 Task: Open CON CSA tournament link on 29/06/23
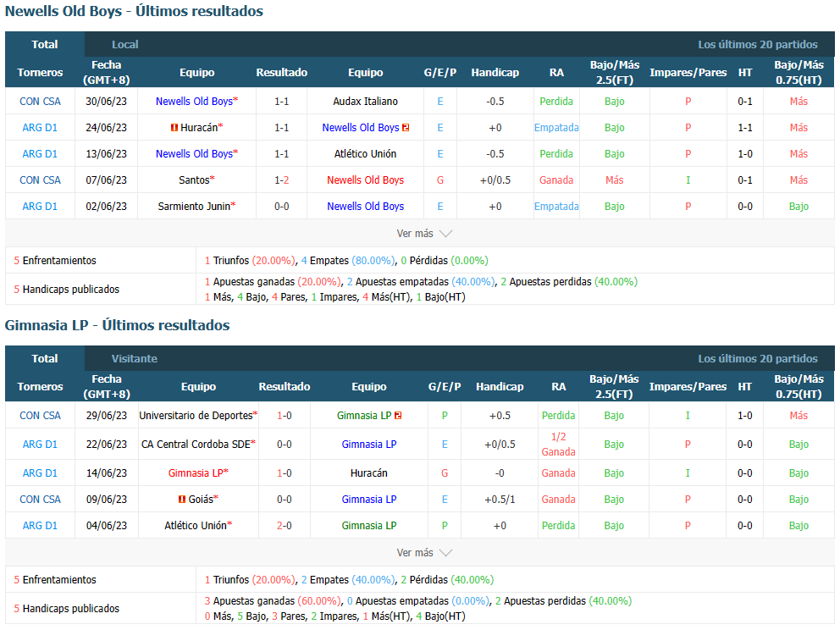pos(40,415)
